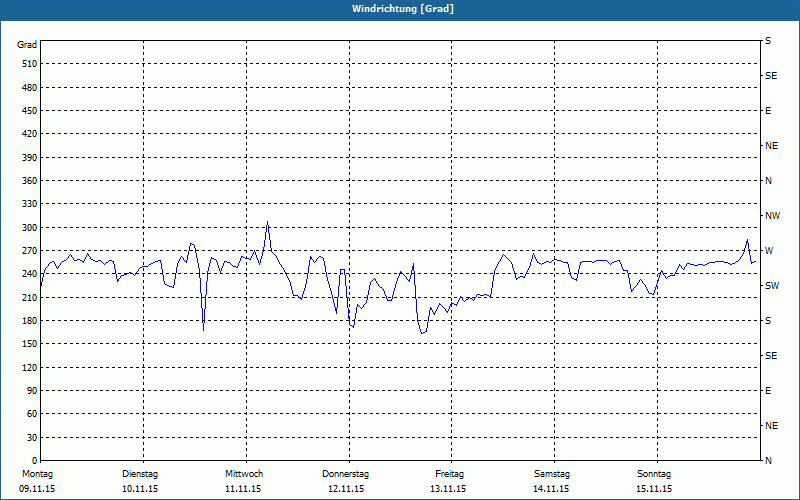Select the 240 y-axis value
The image size is (800, 500).
coord(30,274)
